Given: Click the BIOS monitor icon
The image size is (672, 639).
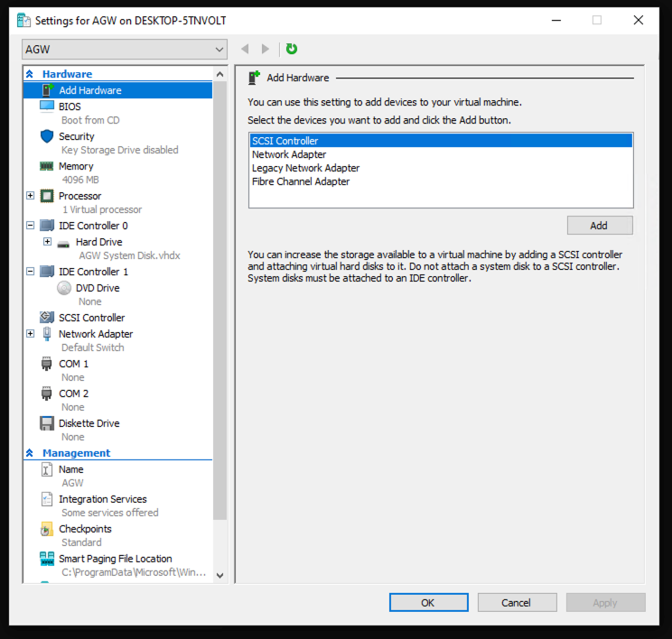Looking at the screenshot, I should pos(47,106).
